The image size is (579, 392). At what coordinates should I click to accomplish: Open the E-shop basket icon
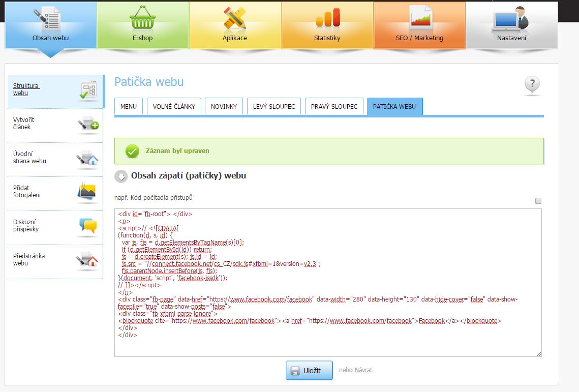(x=142, y=18)
